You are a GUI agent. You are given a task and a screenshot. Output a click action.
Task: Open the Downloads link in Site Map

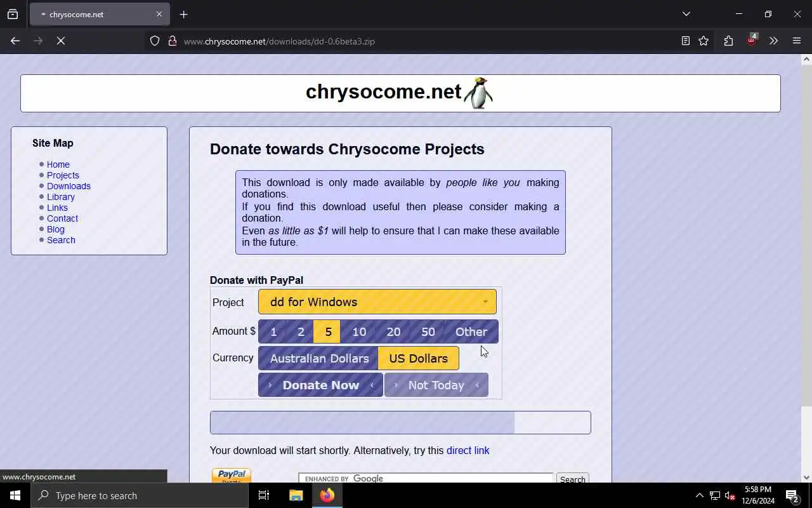(69, 186)
